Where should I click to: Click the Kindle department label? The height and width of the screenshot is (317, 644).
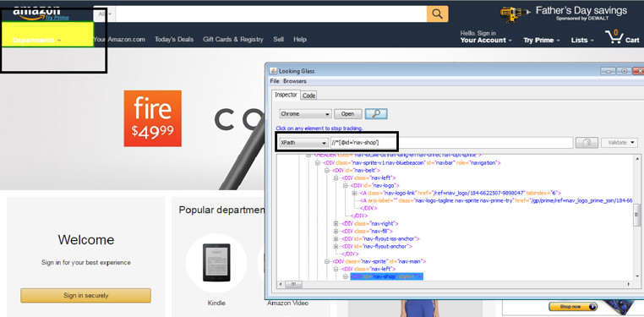[x=216, y=303]
